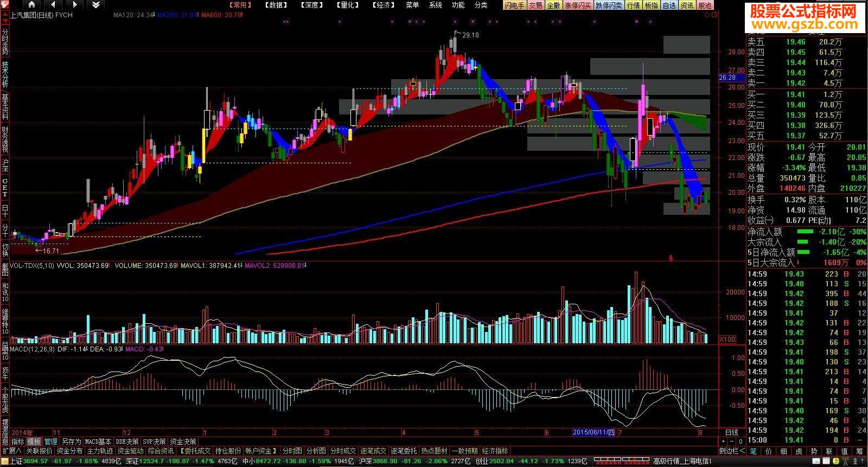Select 沪深 in left sidebar
The height and width of the screenshot is (467, 868).
pyautogui.click(x=5, y=165)
